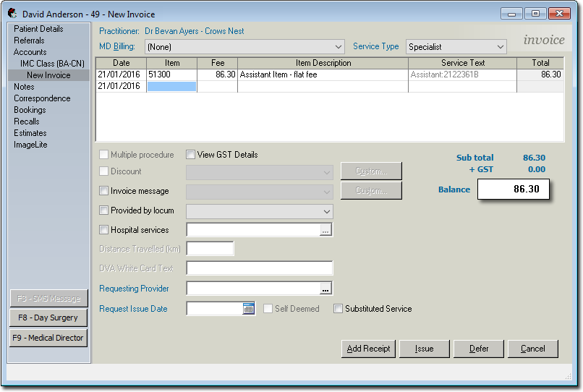Click the Requesting Provider lookup ellipsis button
Screen dimensions: 583x392
coord(326,289)
